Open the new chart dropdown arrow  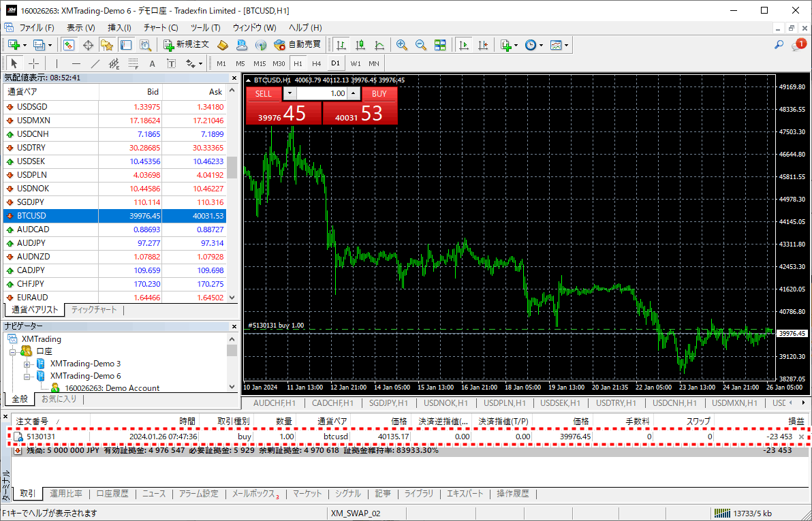[25, 45]
